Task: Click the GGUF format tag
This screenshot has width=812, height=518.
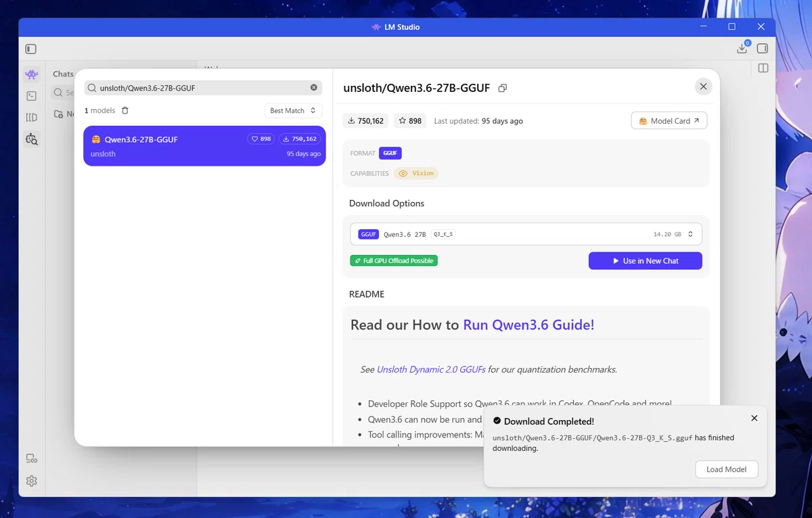Action: point(390,154)
